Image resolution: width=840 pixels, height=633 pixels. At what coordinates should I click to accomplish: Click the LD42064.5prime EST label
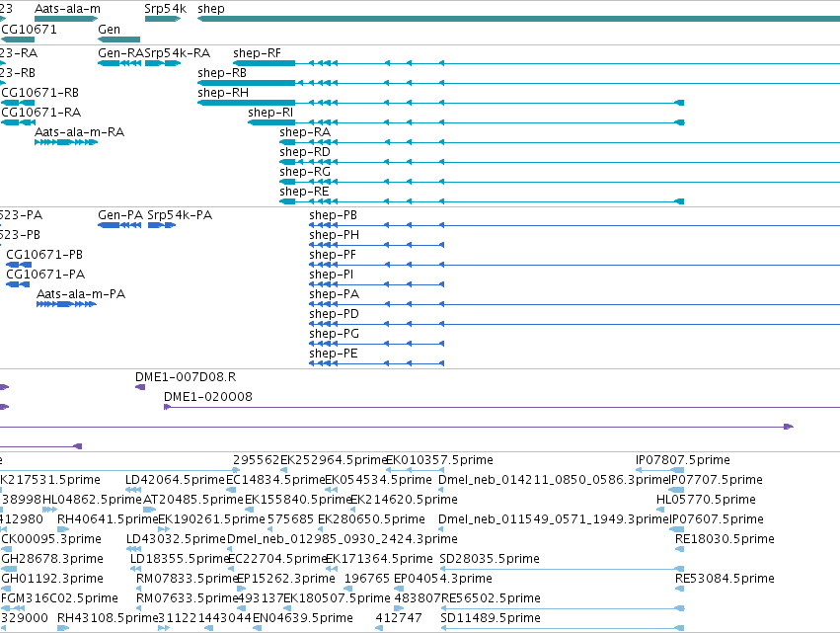point(175,480)
